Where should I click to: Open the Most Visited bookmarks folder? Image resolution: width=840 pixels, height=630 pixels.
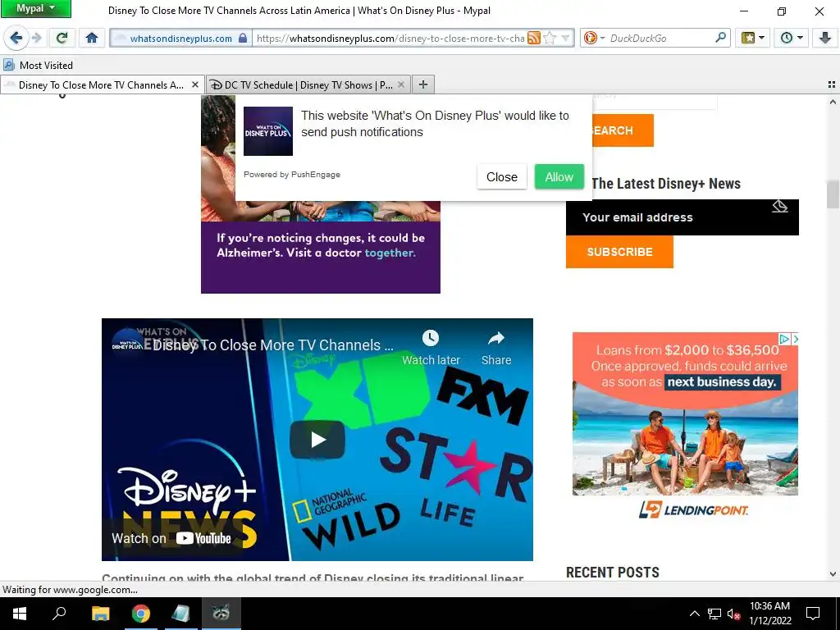pyautogui.click(x=38, y=66)
